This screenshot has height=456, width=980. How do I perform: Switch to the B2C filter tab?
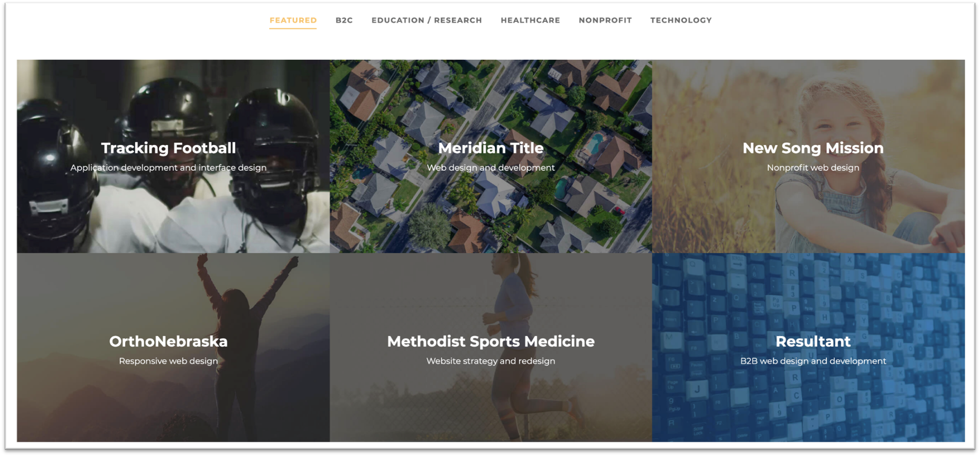pyautogui.click(x=344, y=20)
